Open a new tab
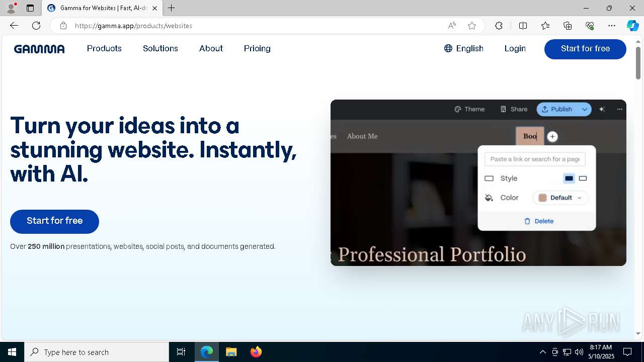Viewport: 644px width, 362px height. pos(172,8)
